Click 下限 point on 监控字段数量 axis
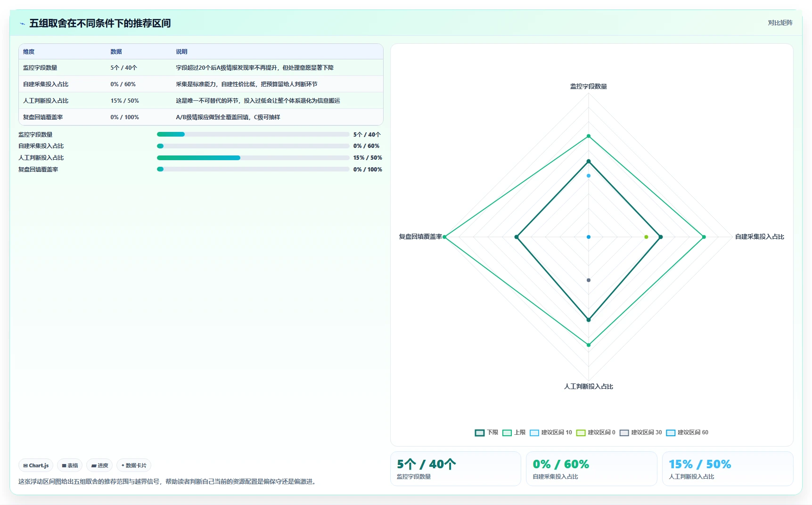 pyautogui.click(x=589, y=162)
